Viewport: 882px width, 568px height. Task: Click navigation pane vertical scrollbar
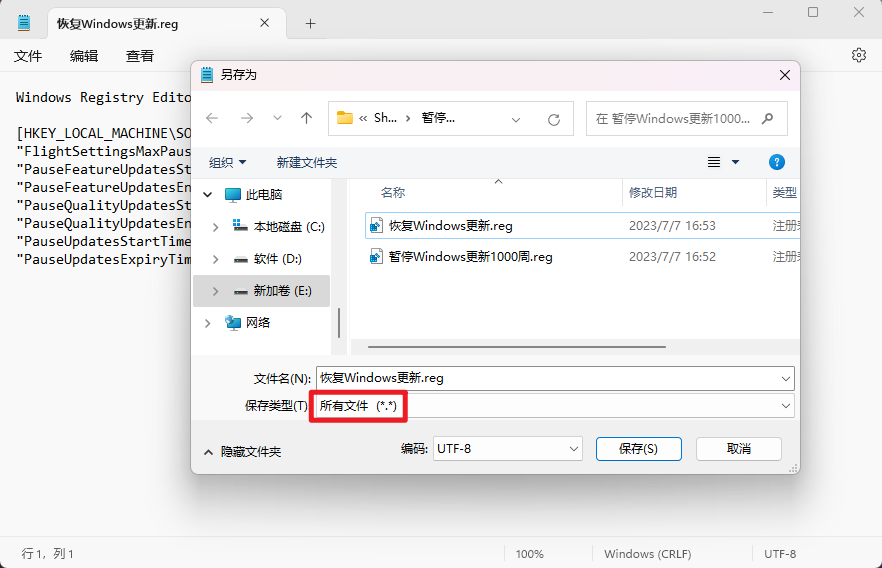[x=339, y=323]
